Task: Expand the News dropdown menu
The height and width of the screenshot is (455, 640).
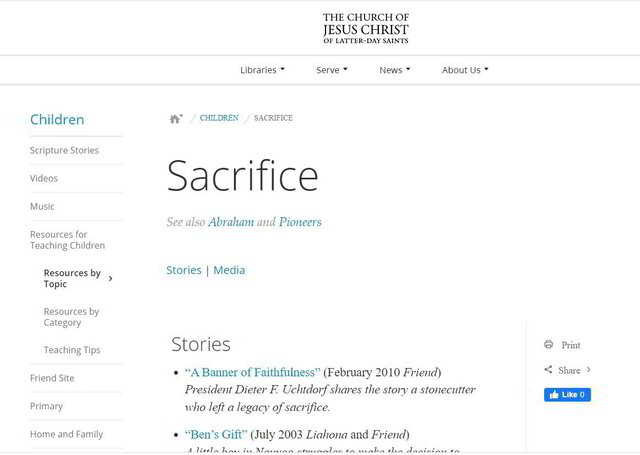Action: point(394,70)
